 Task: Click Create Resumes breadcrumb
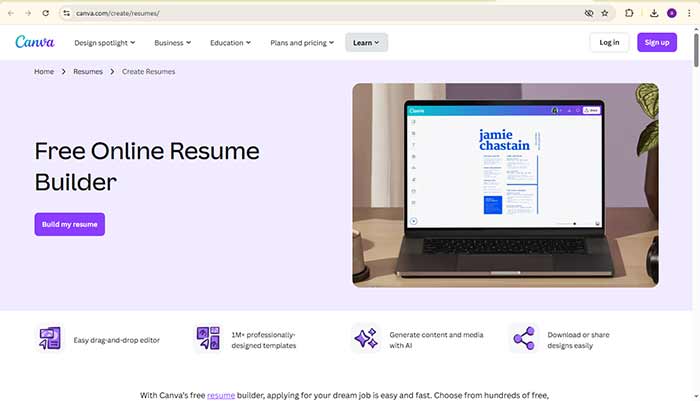148,71
